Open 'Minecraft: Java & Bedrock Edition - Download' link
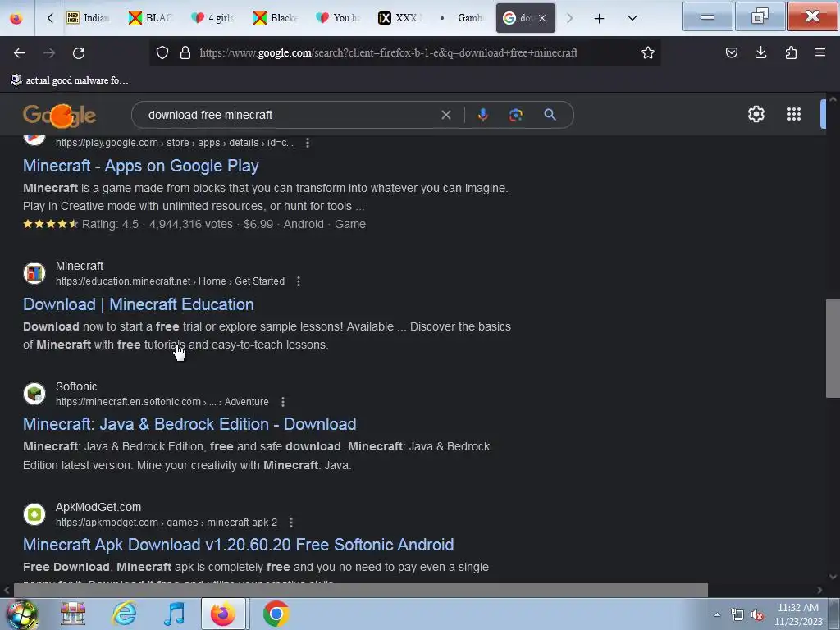 click(189, 424)
